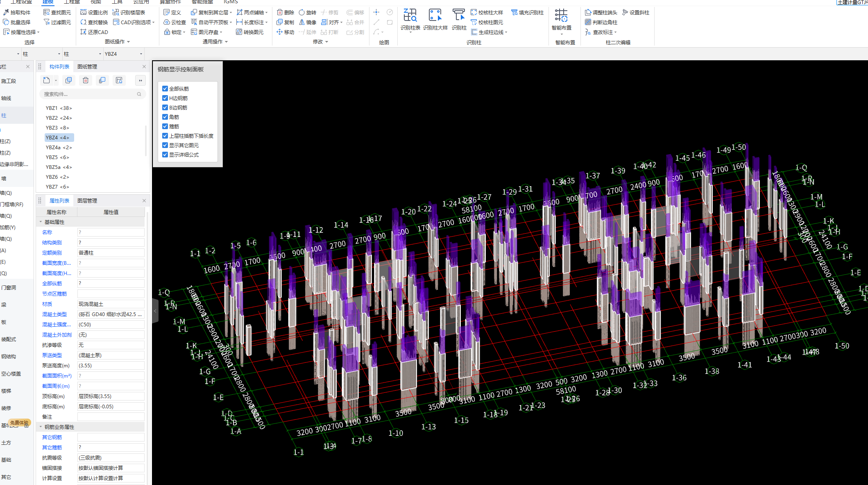Select 轴线 in navigation bar
The height and width of the screenshot is (485, 868).
[6, 98]
